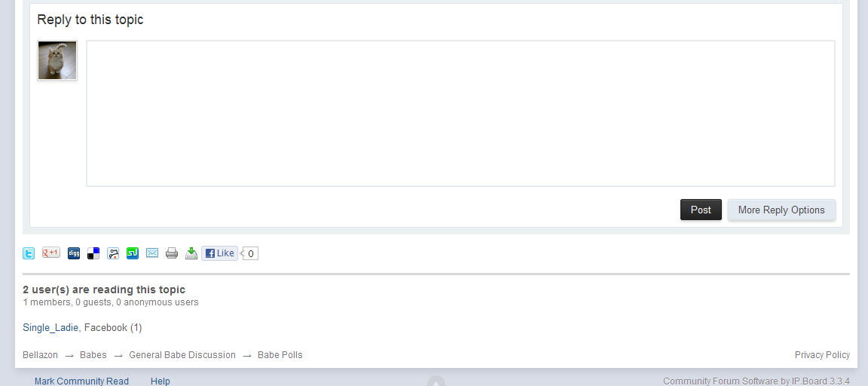Email this topic using envelope icon
Image resolution: width=868 pixels, height=386 pixels.
(152, 253)
